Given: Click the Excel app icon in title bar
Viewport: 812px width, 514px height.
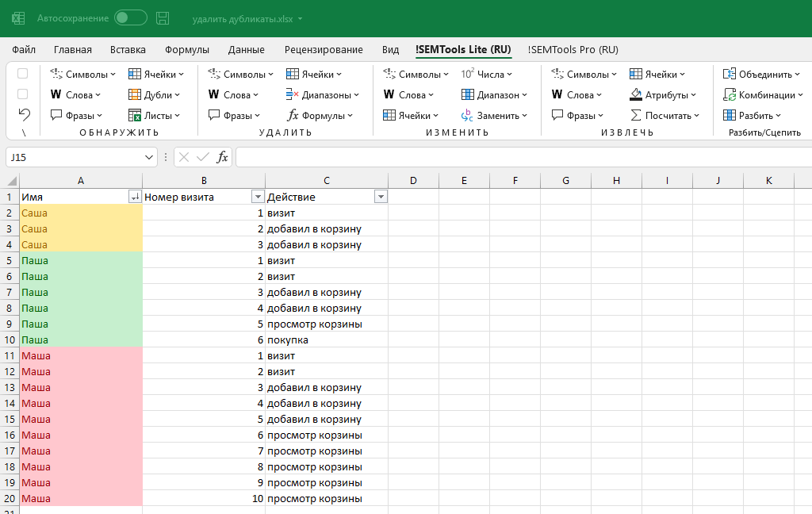Looking at the screenshot, I should coord(18,19).
